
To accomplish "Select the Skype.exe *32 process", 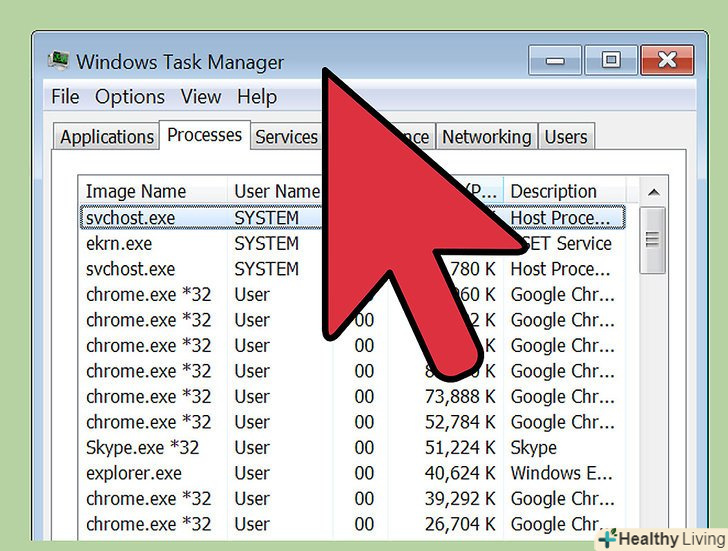I will [x=352, y=447].
